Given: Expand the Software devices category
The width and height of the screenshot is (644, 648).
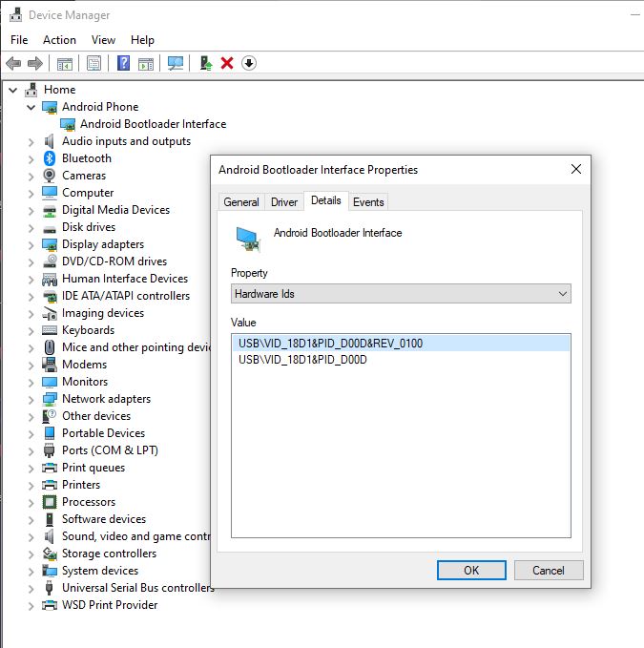Looking at the screenshot, I should tap(31, 520).
